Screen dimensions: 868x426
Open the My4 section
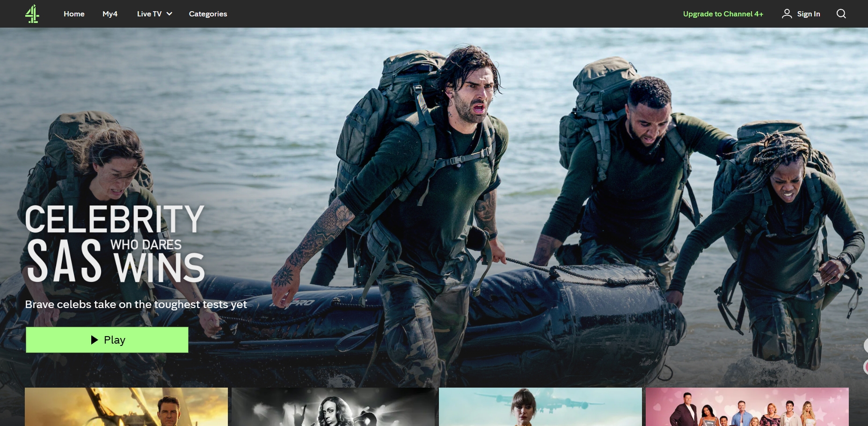[110, 14]
